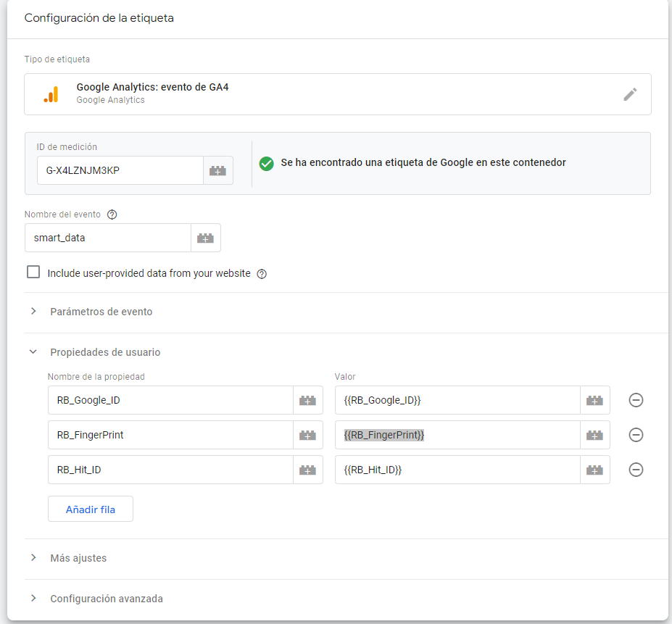Open variable picker for {{RB_FingerPrint}} value
672x624 pixels.
595,435
